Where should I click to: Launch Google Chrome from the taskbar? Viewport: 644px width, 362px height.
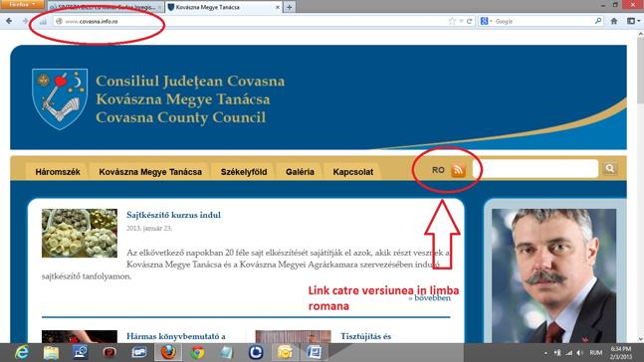pos(197,353)
